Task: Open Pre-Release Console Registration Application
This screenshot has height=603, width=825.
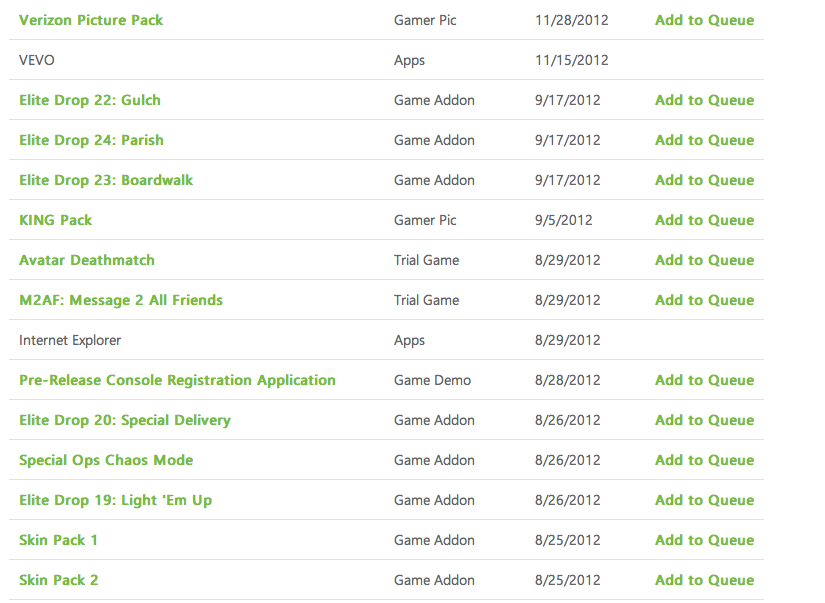Action: click(177, 380)
